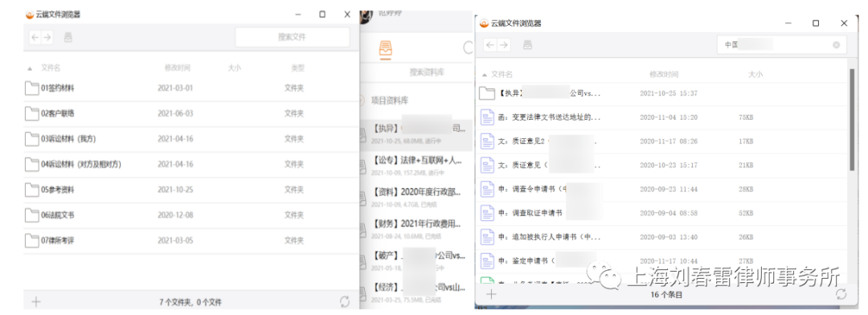Viewport: 868px width, 315px height.
Task: Select project 【讼专】法律+互联网+人...
Action: 417,166
